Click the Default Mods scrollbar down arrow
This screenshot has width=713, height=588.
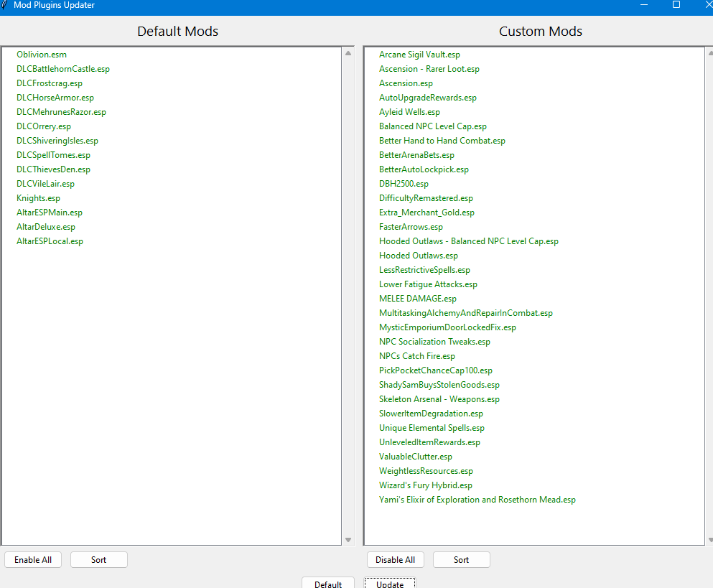point(348,540)
